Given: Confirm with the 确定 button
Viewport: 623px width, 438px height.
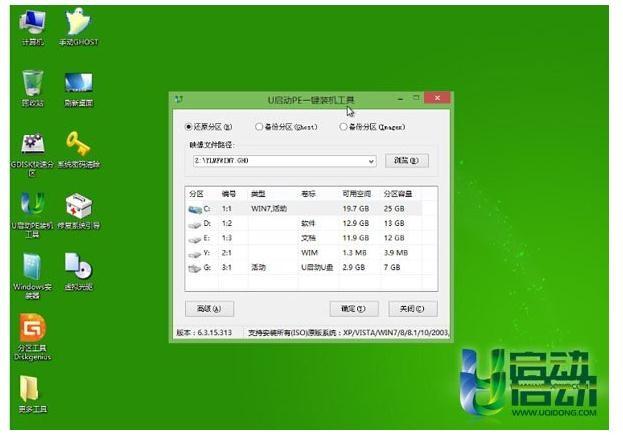Looking at the screenshot, I should [x=354, y=309].
